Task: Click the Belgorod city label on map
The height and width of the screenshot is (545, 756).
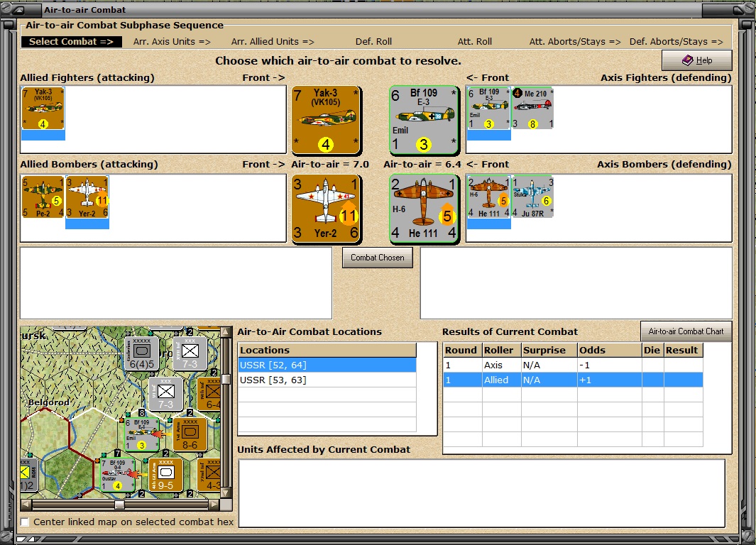Action: coord(49,402)
